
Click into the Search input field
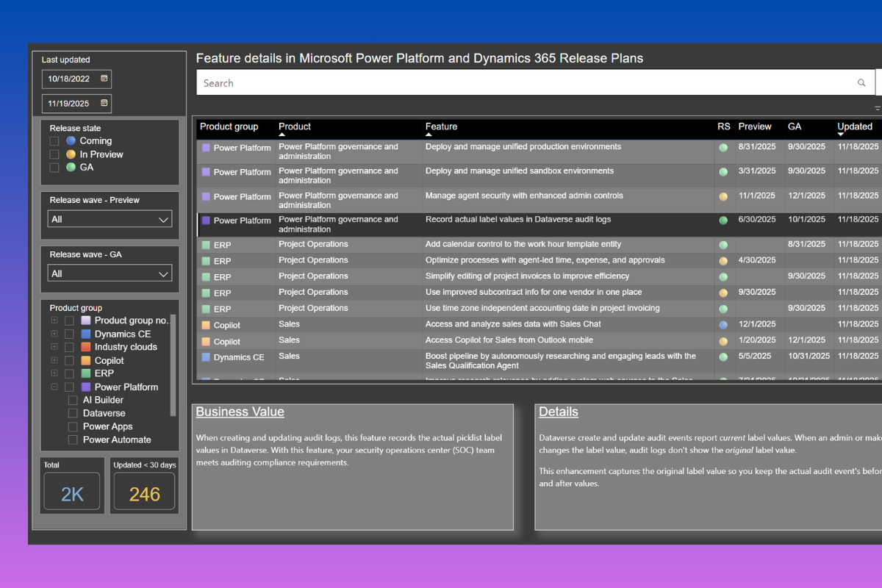514,83
